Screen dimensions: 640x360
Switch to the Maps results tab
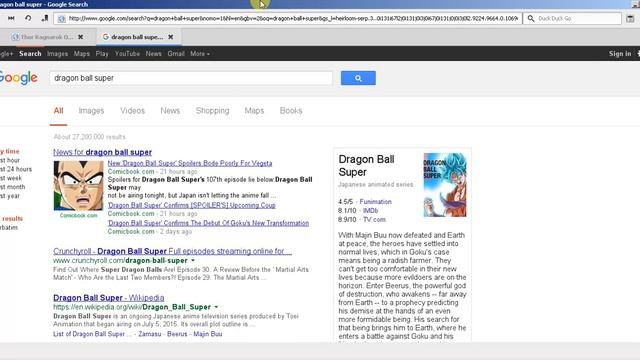click(254, 111)
